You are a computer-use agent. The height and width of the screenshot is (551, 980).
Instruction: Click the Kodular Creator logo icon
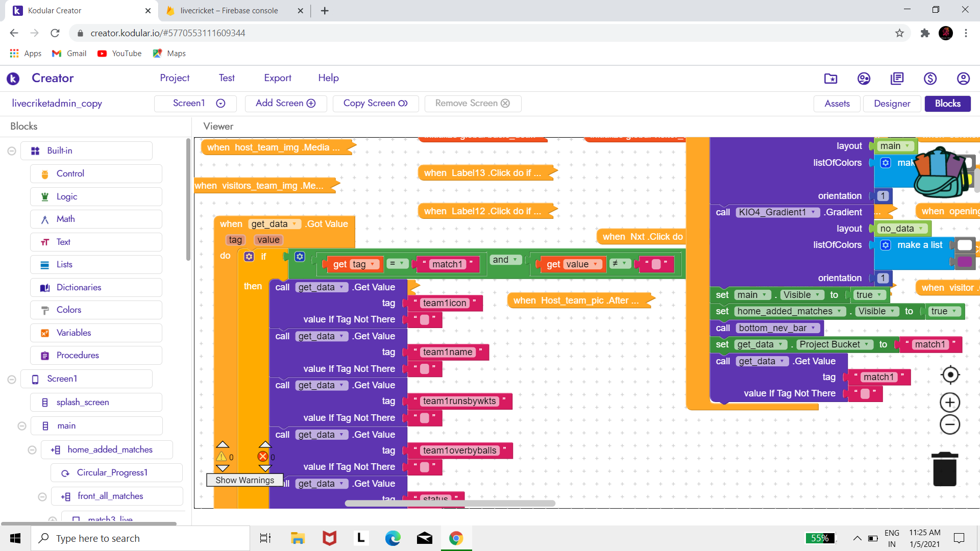pyautogui.click(x=13, y=78)
